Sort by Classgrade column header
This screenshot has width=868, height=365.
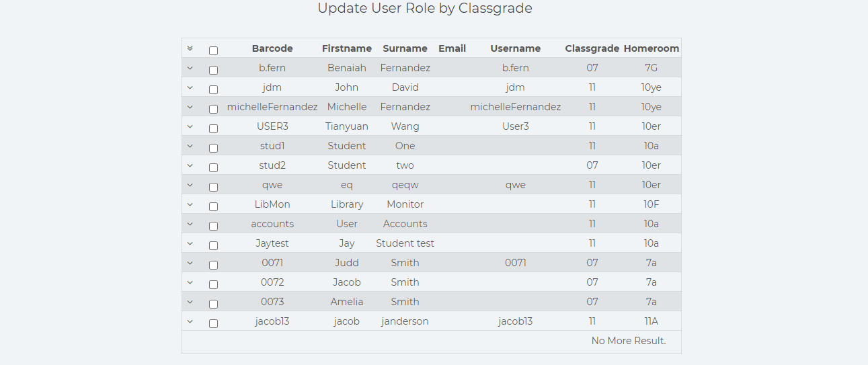(x=592, y=48)
